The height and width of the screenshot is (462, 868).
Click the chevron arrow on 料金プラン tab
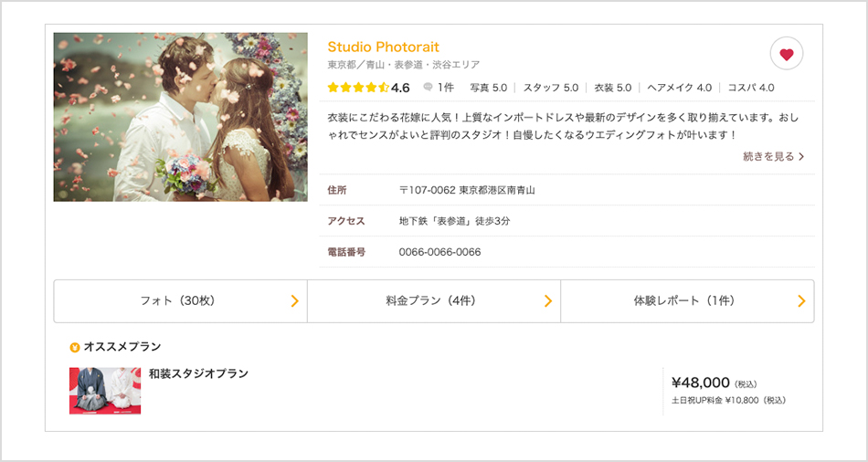point(548,301)
